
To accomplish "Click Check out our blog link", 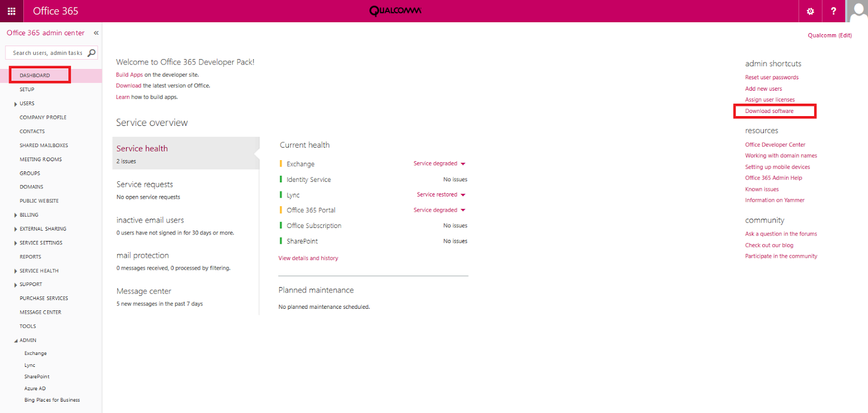I will point(769,245).
